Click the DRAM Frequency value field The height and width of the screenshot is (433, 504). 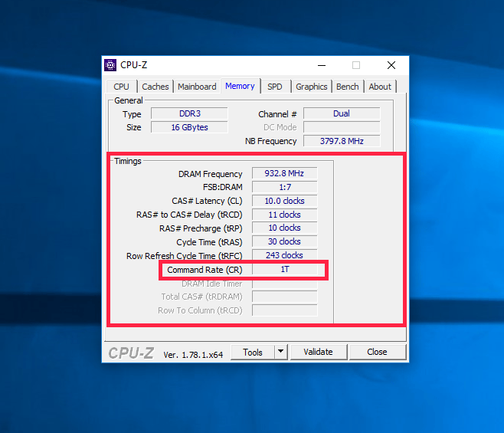click(x=284, y=173)
